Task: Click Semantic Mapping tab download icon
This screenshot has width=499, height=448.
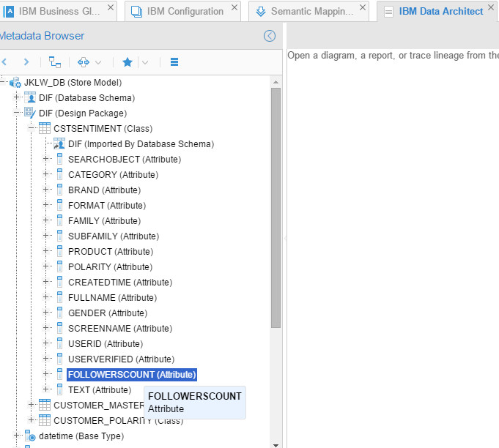Action: (x=261, y=12)
